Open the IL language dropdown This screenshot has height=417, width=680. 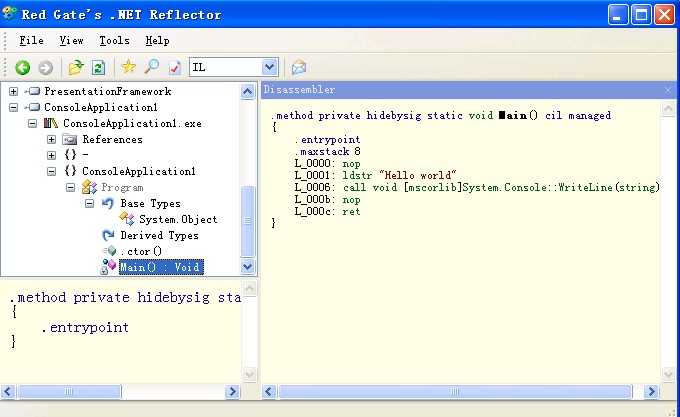(x=269, y=67)
